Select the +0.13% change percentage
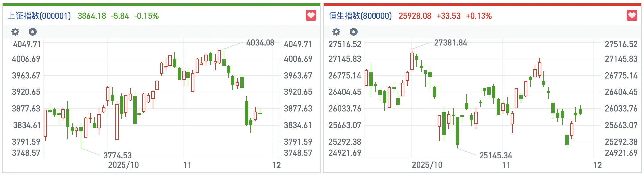Viewport: 644px width, 175px height. tap(479, 16)
